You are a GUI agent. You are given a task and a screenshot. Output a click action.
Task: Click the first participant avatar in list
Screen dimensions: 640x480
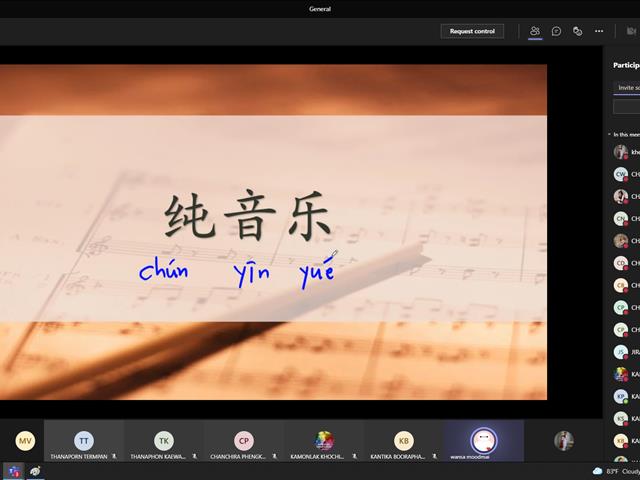pyautogui.click(x=620, y=152)
